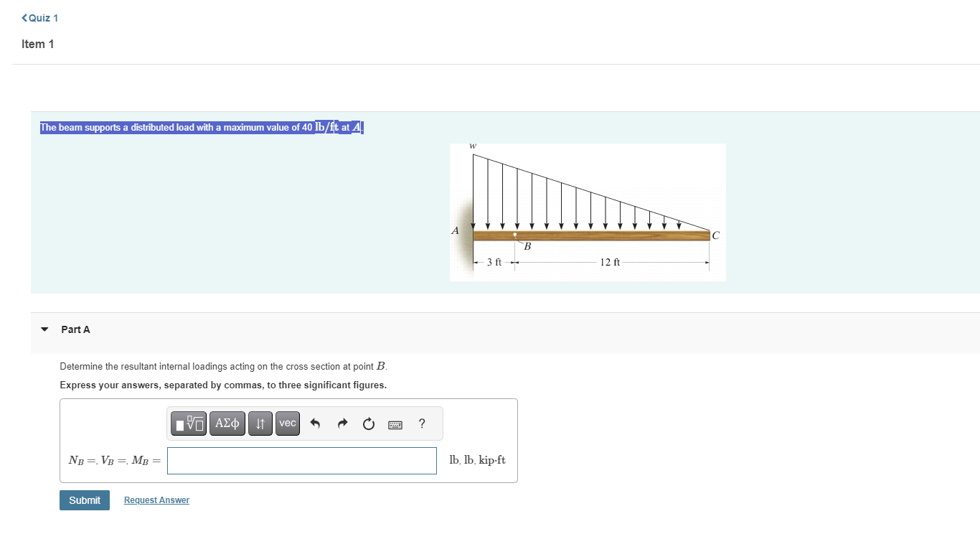
Task: Undo the last entry with the undo arrow
Action: pyautogui.click(x=314, y=423)
